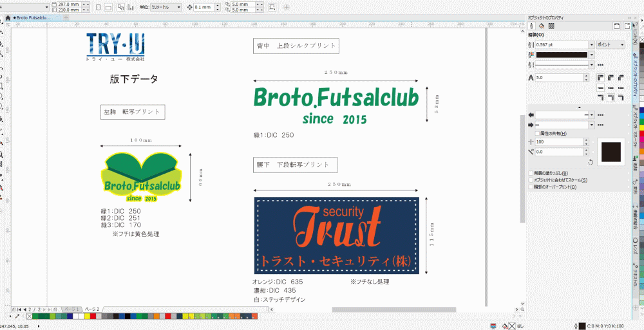Viewport: 644px width, 330px height.
Task: Select bevel corner style
Action: (x=621, y=77)
